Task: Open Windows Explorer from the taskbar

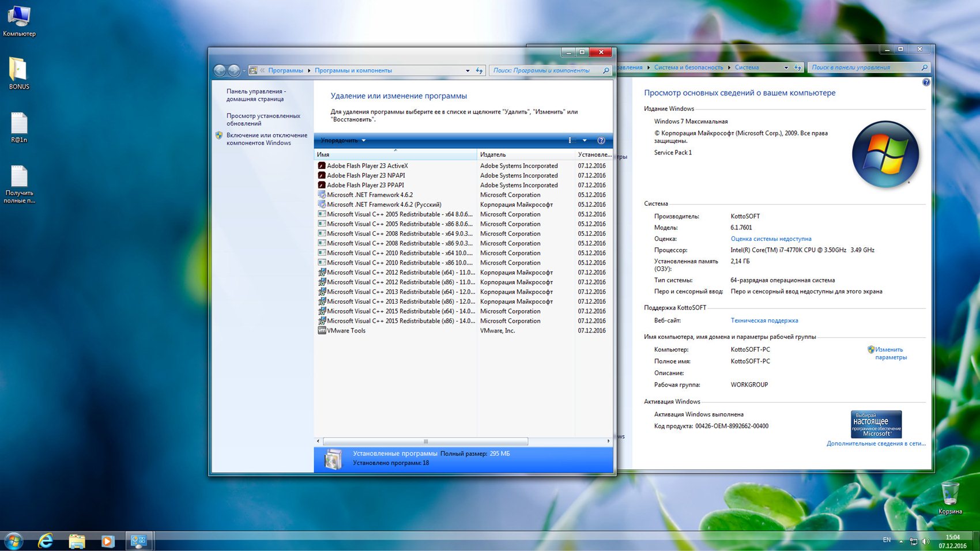Action: coord(77,541)
